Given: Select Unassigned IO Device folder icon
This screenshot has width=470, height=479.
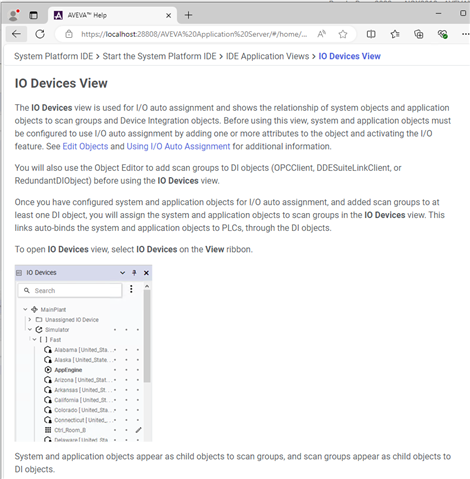Looking at the screenshot, I should click(x=39, y=319).
